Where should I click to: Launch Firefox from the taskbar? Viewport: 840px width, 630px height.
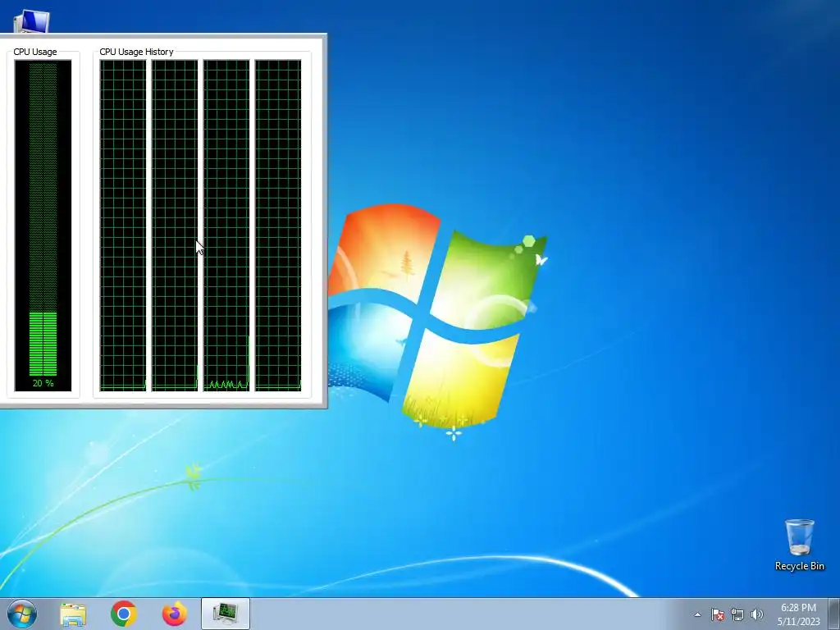click(175, 614)
